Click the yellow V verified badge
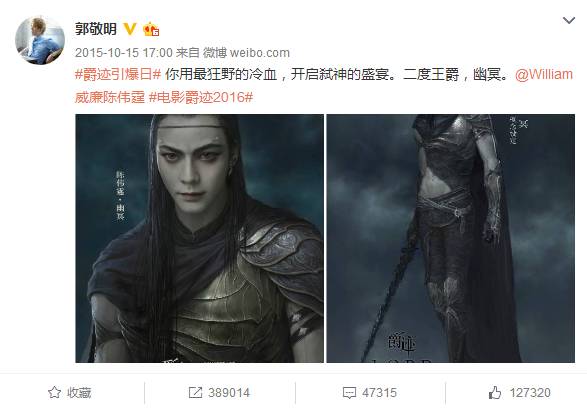The height and width of the screenshot is (409, 587). click(x=130, y=29)
